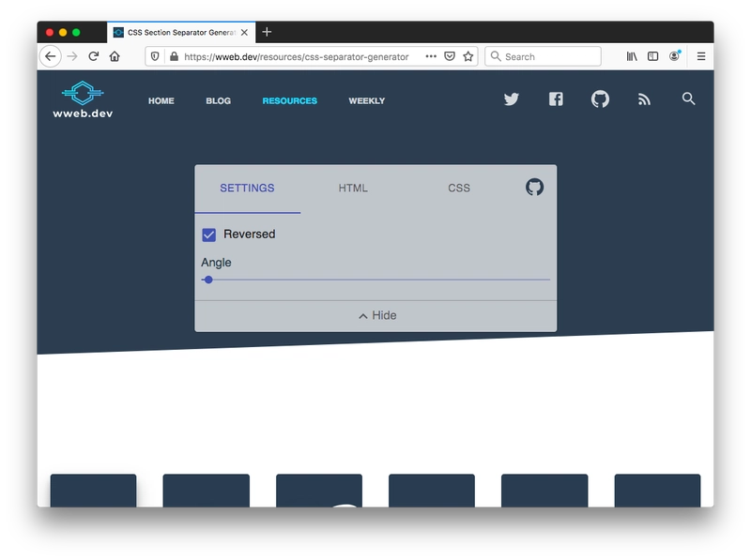
Task: Click the browser Back arrow button
Action: (51, 56)
